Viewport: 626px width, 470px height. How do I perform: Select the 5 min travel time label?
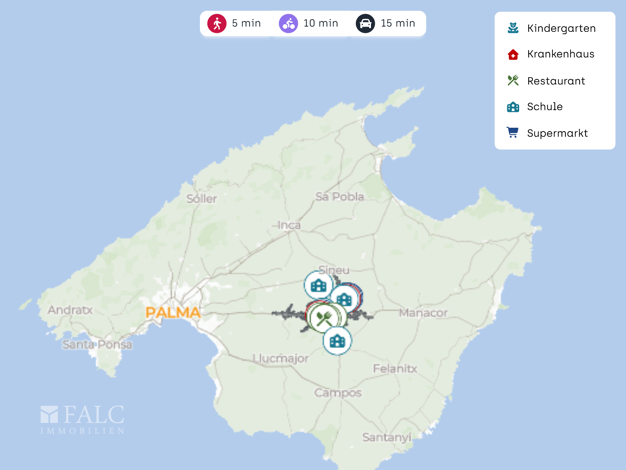pyautogui.click(x=246, y=23)
